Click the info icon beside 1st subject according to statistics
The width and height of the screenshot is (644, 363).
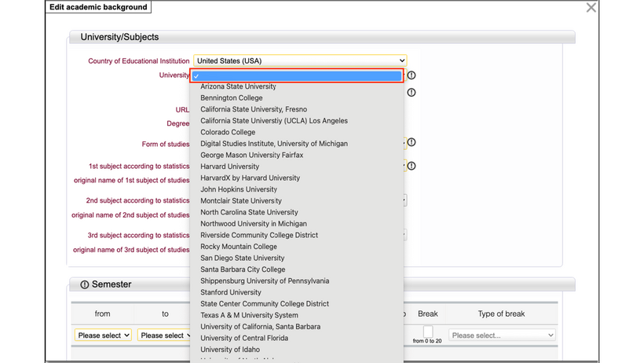click(412, 166)
